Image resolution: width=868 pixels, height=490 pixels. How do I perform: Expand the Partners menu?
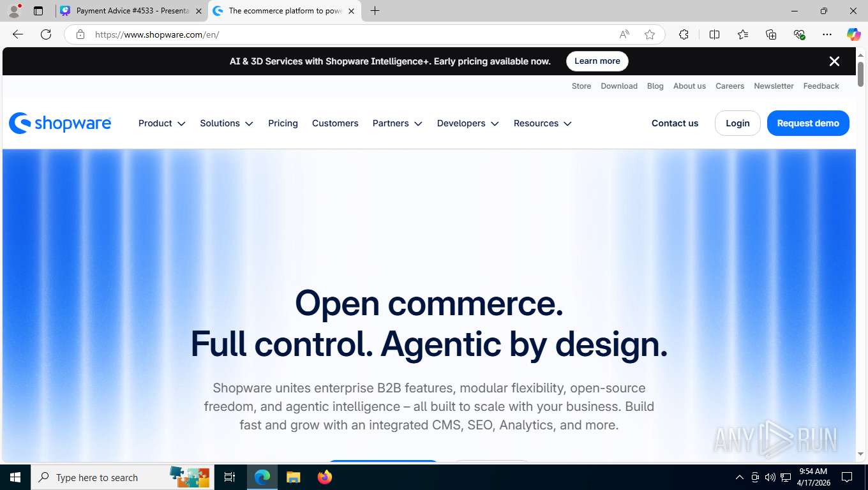point(398,123)
